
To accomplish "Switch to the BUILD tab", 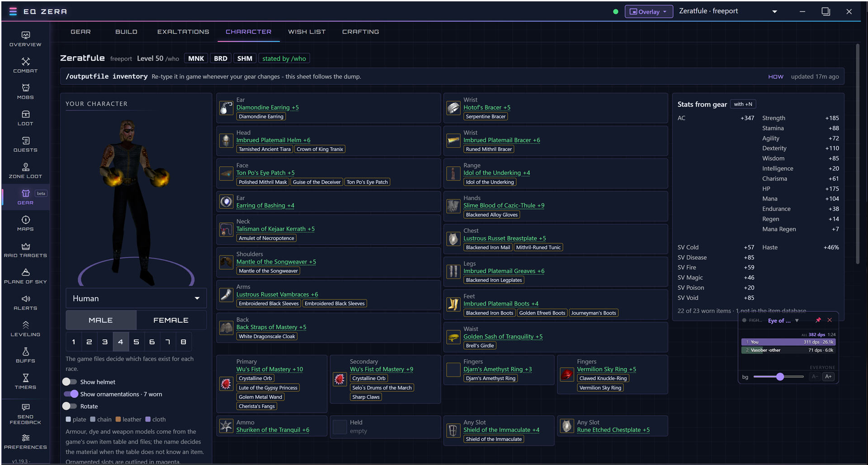I will [126, 32].
